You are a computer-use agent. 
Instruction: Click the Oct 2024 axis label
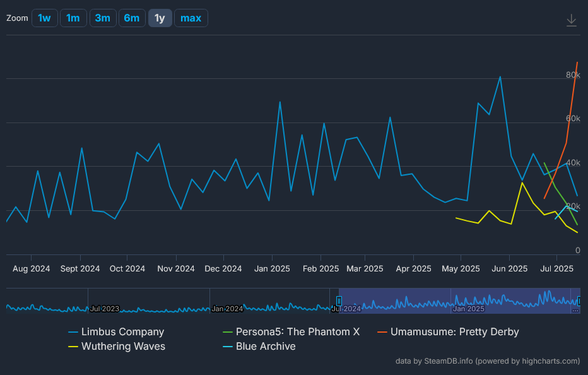(127, 269)
